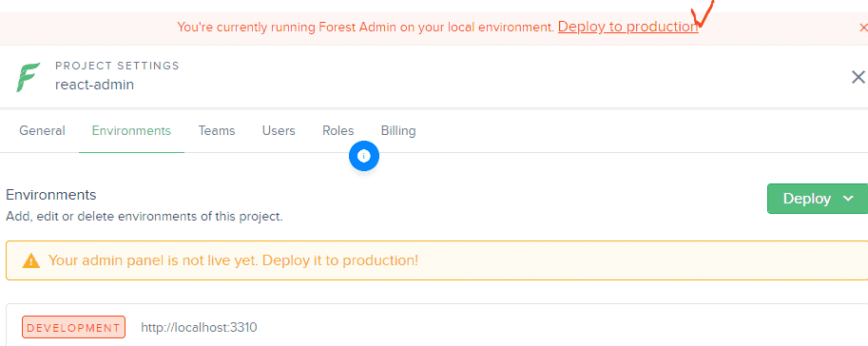Click the green Deploy button label
This screenshot has width=868, height=346.
click(807, 199)
